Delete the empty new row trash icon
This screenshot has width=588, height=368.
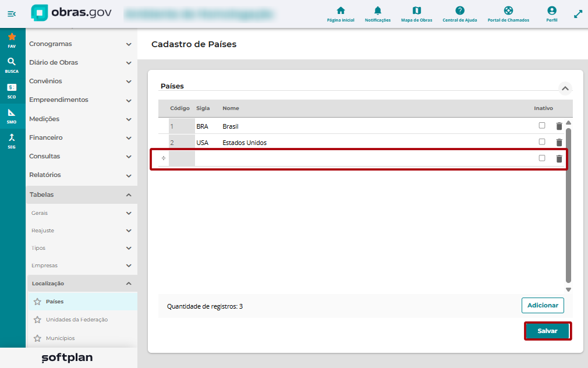click(559, 158)
